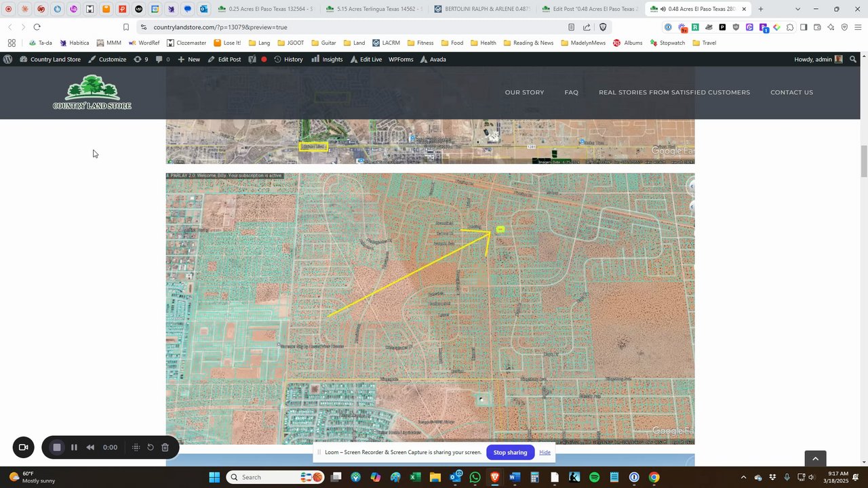
Task: Click Edit Live in the admin bar
Action: (366, 60)
